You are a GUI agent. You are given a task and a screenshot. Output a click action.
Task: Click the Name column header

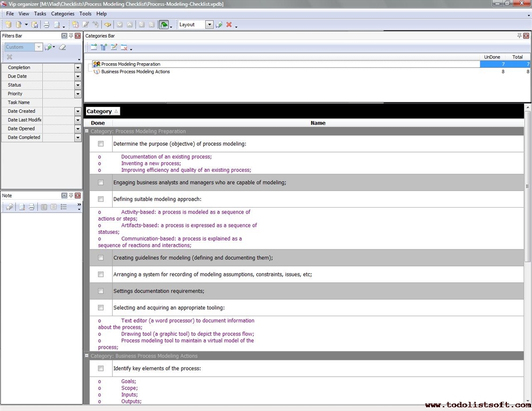tap(318, 123)
